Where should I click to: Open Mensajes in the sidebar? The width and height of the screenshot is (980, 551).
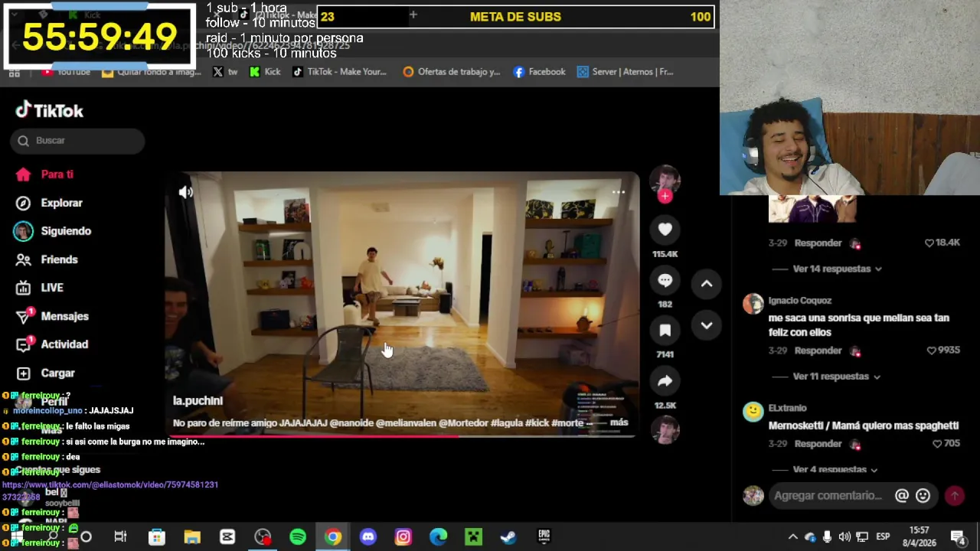tap(52, 316)
